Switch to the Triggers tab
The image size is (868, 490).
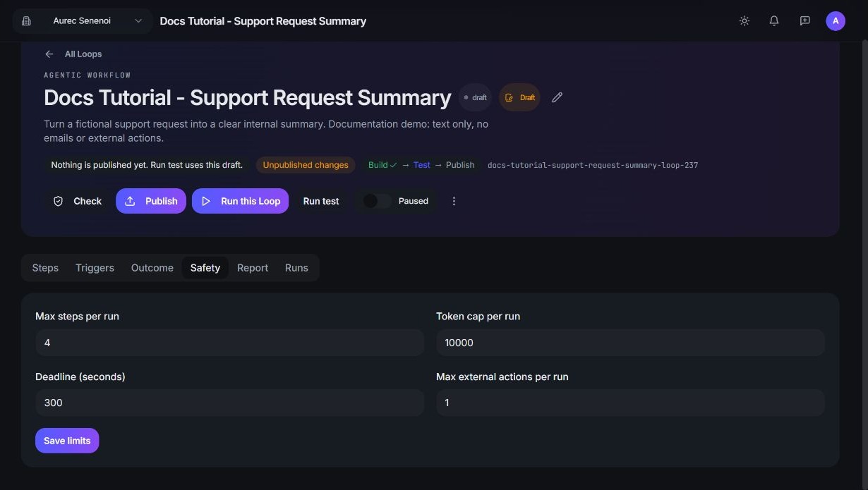[x=95, y=268]
